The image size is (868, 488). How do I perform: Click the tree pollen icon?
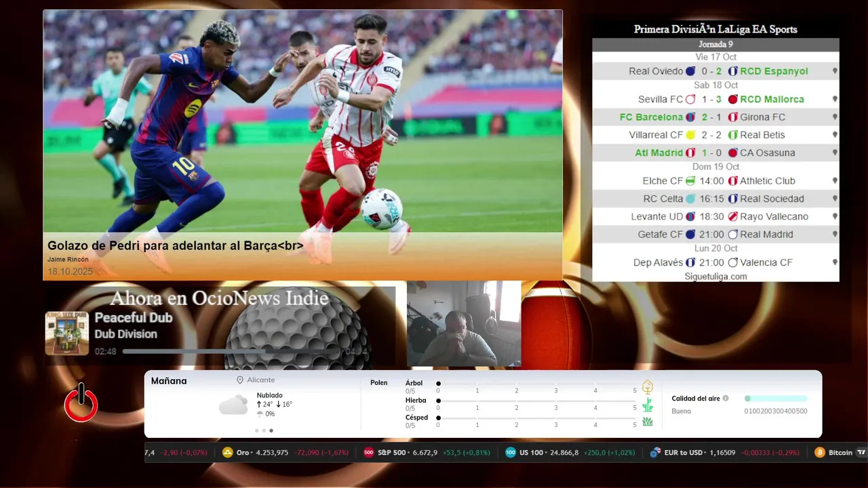pos(648,387)
